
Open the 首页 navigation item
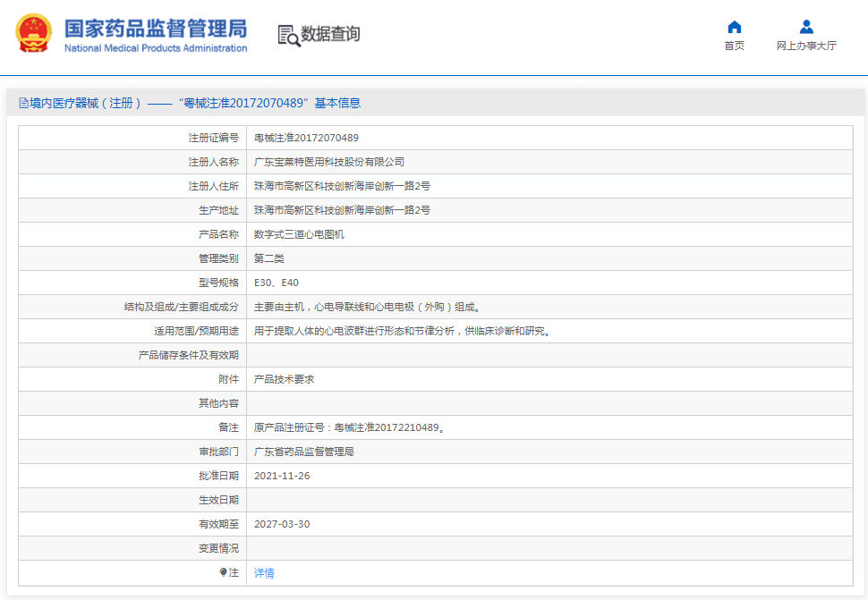click(x=734, y=46)
